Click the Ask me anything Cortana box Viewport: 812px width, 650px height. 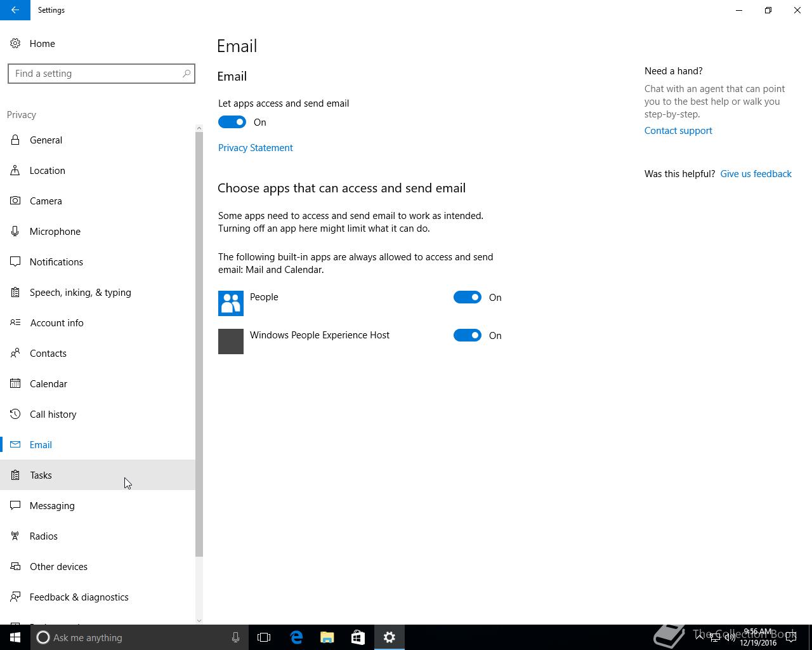coord(140,637)
